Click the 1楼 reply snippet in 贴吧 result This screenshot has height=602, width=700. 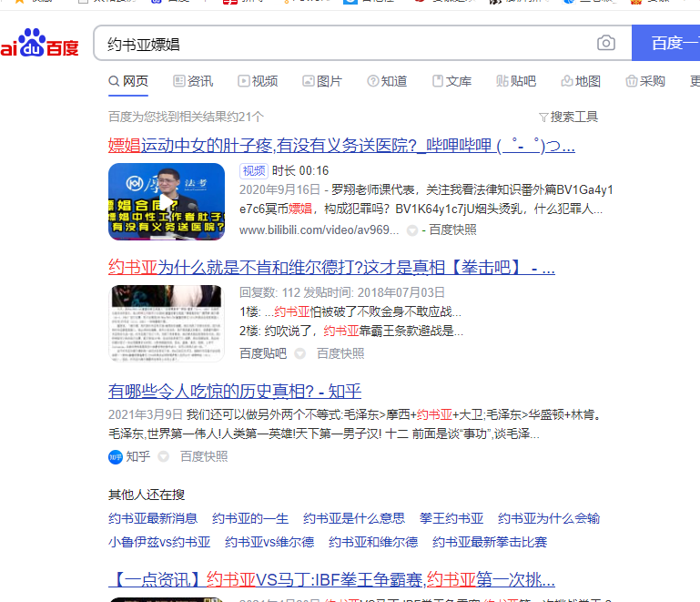[350, 311]
